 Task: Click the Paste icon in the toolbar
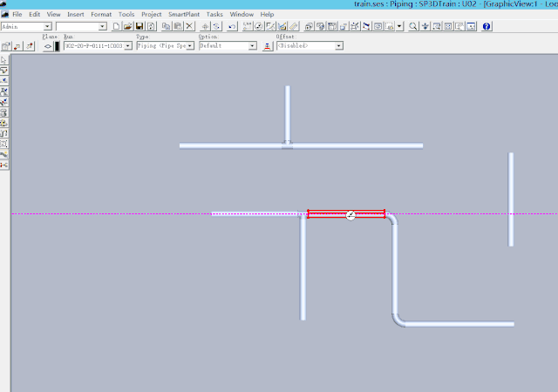tap(178, 26)
